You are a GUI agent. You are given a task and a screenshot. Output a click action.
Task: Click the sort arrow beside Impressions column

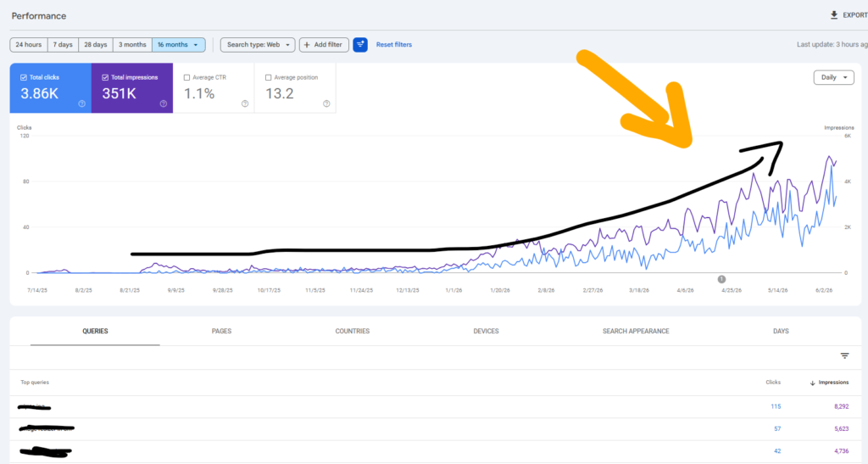[813, 383]
